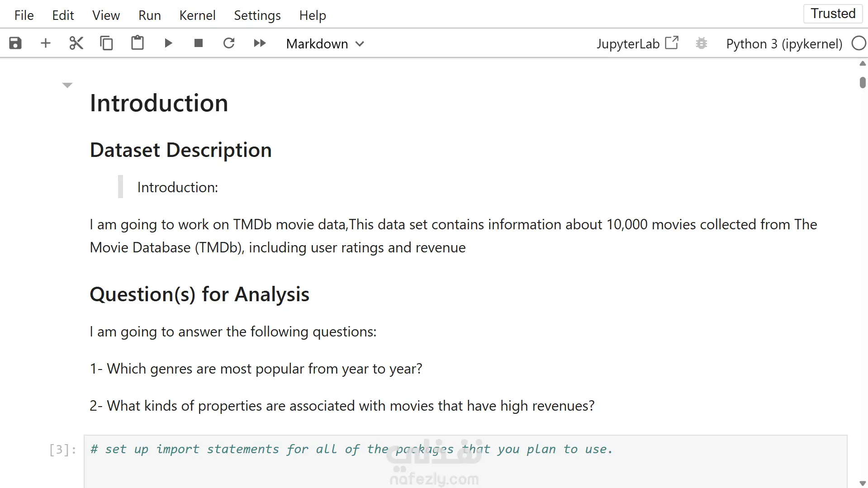Open the Run menu
Viewport: 868px width, 488px height.
click(x=149, y=15)
